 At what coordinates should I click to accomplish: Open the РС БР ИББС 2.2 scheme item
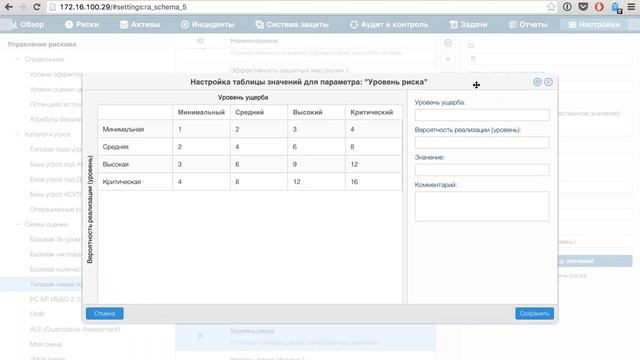point(55,299)
